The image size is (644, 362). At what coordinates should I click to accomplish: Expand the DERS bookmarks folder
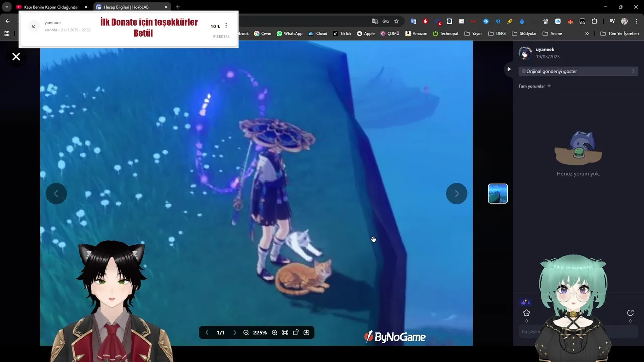click(x=497, y=34)
